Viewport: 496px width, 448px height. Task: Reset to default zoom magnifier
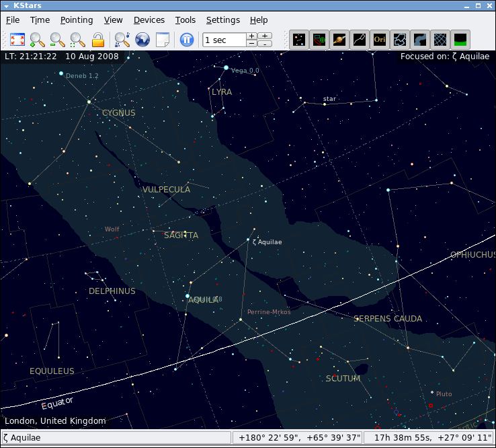click(77, 40)
